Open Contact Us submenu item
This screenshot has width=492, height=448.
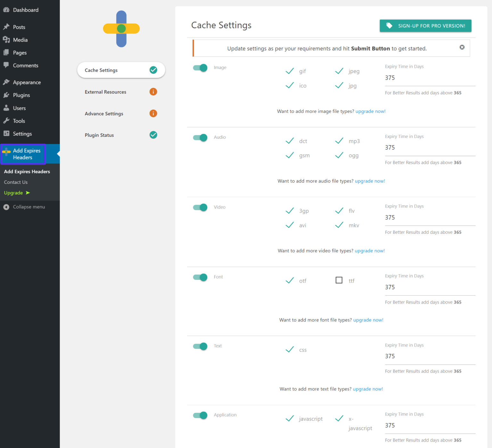(x=16, y=182)
